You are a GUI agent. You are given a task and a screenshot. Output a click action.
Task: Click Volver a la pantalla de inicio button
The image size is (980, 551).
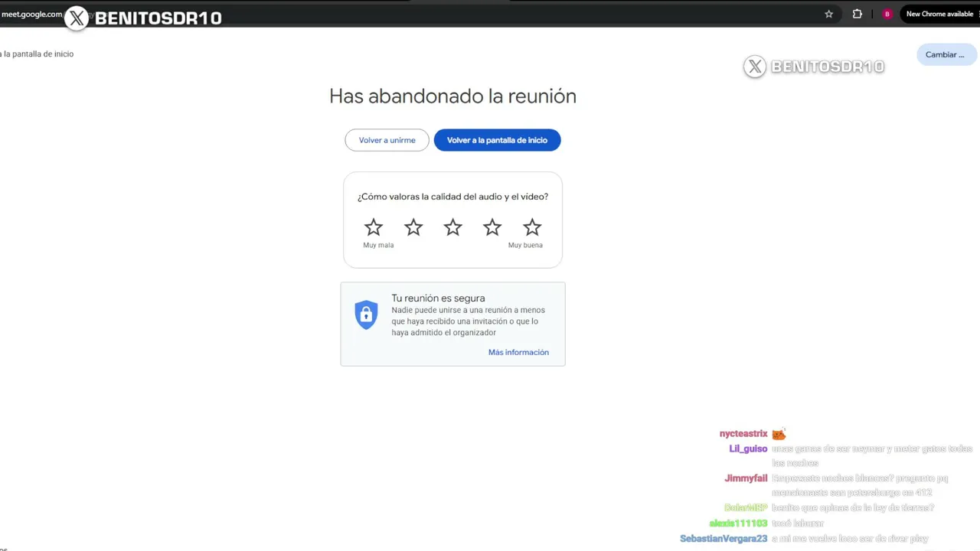point(497,140)
